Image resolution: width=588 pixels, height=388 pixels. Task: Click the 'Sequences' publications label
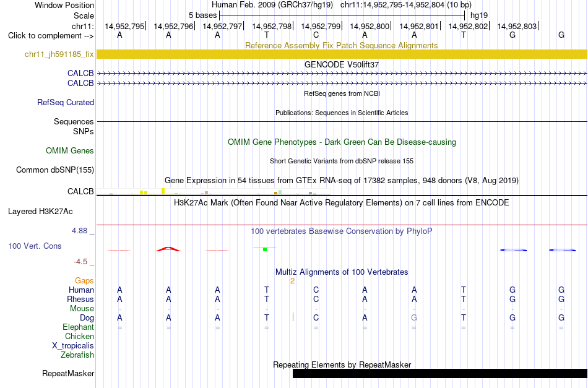click(74, 121)
